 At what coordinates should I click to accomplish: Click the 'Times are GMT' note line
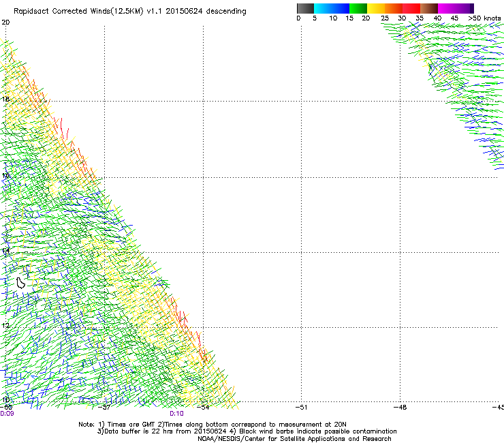point(212,425)
